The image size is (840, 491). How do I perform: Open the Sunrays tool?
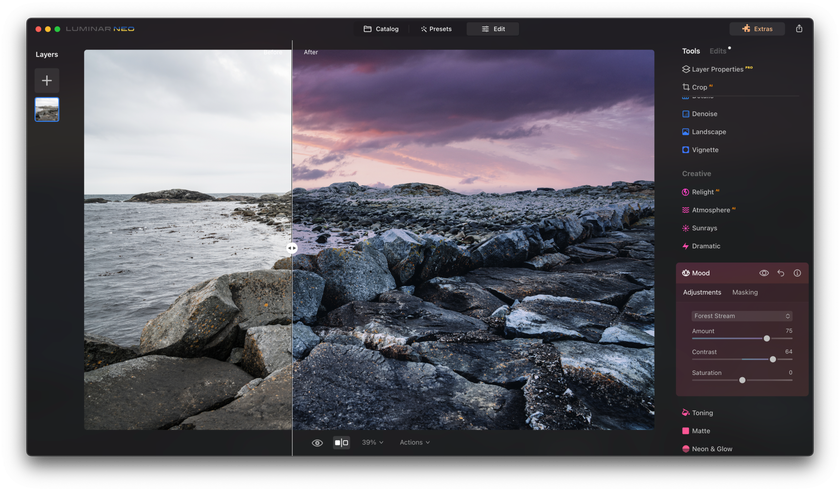click(699, 228)
